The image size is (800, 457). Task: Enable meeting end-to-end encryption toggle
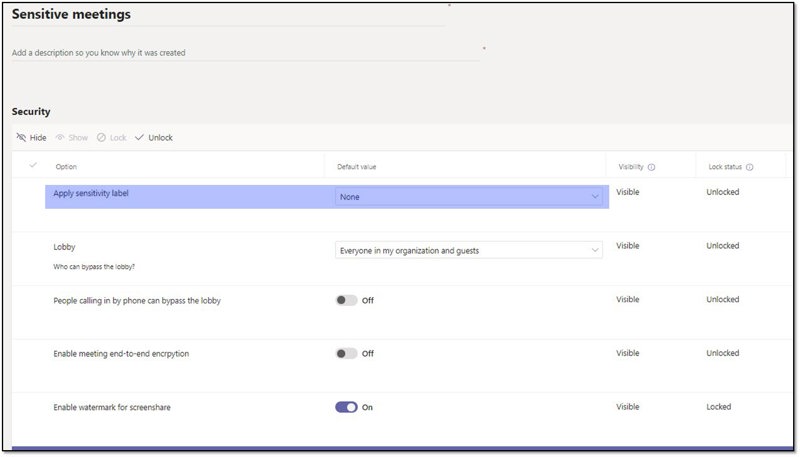(x=346, y=354)
